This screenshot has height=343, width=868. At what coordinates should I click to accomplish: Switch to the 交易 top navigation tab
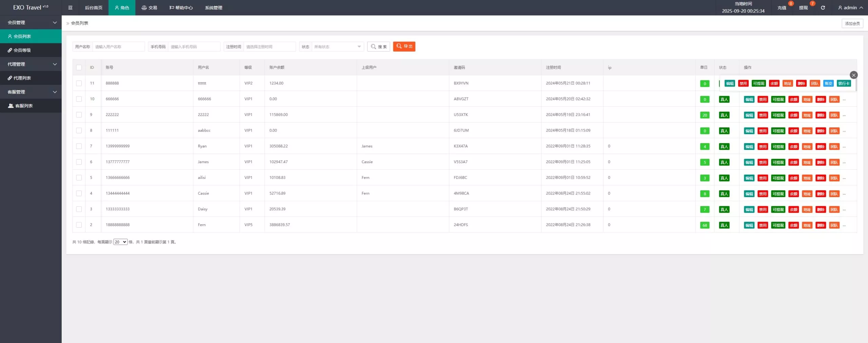pyautogui.click(x=149, y=7)
